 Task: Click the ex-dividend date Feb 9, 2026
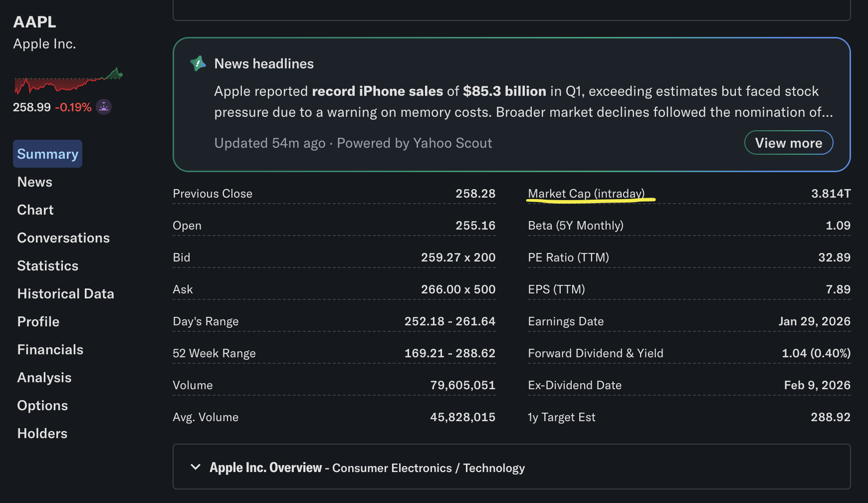coord(818,385)
